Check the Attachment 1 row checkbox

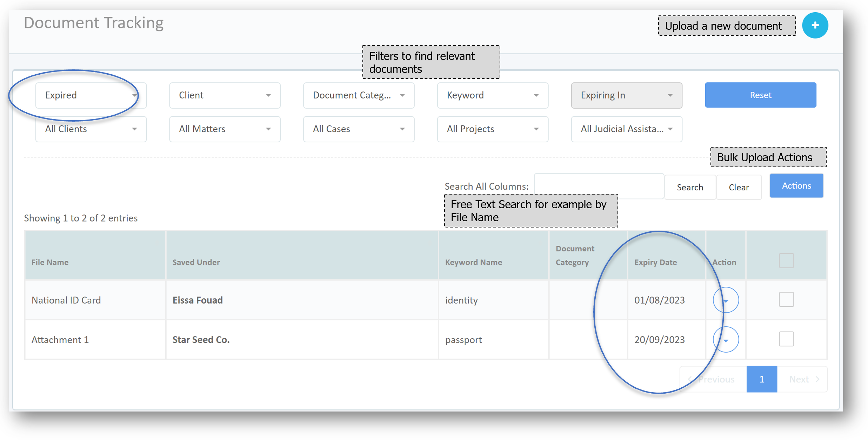tap(786, 339)
